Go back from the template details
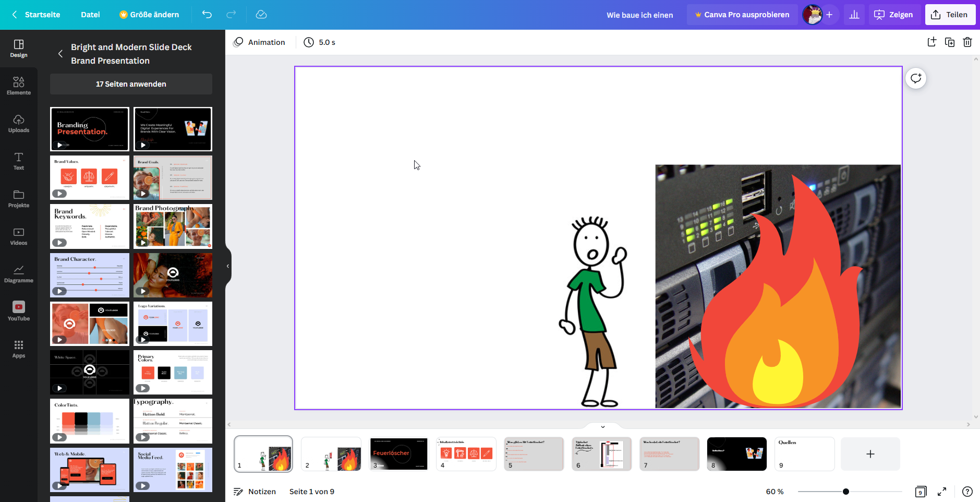Image resolution: width=980 pixels, height=502 pixels. click(x=61, y=54)
